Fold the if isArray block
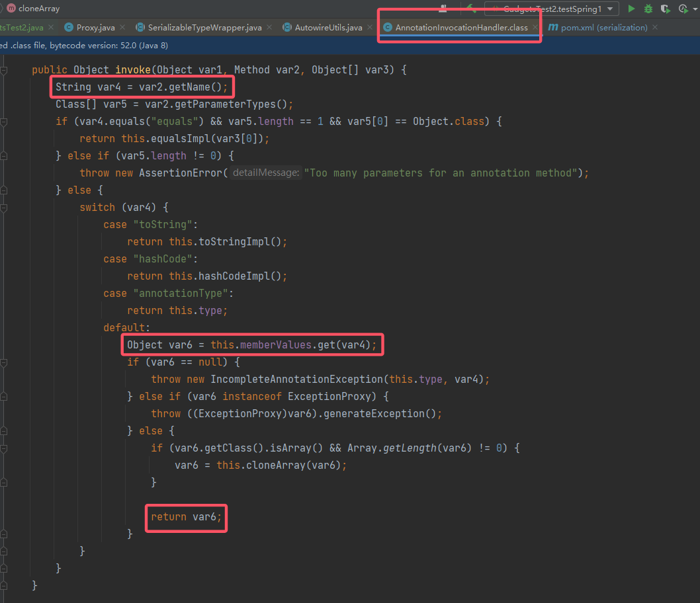The height and width of the screenshot is (603, 700). tap(3, 449)
